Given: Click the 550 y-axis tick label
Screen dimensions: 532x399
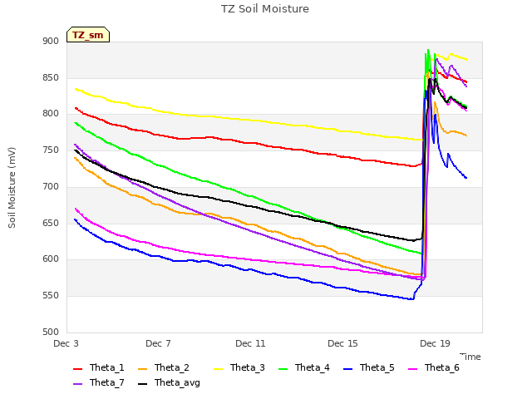Looking at the screenshot, I should point(51,296).
